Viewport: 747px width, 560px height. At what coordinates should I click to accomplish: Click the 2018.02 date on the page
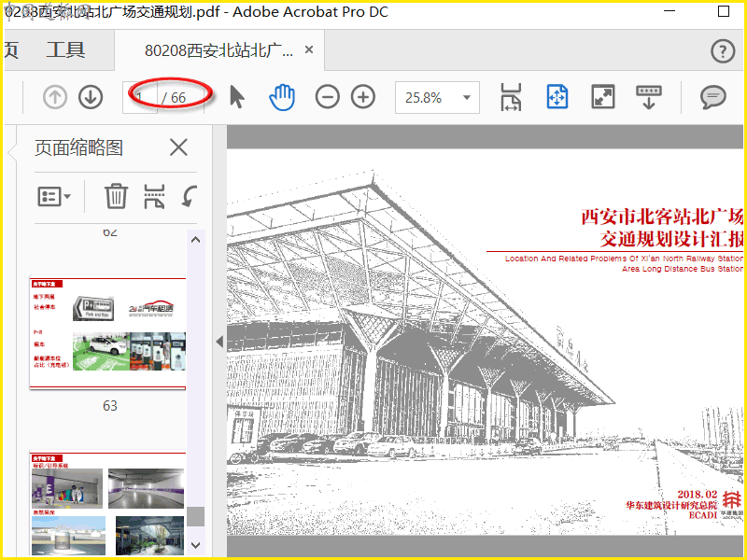(698, 495)
